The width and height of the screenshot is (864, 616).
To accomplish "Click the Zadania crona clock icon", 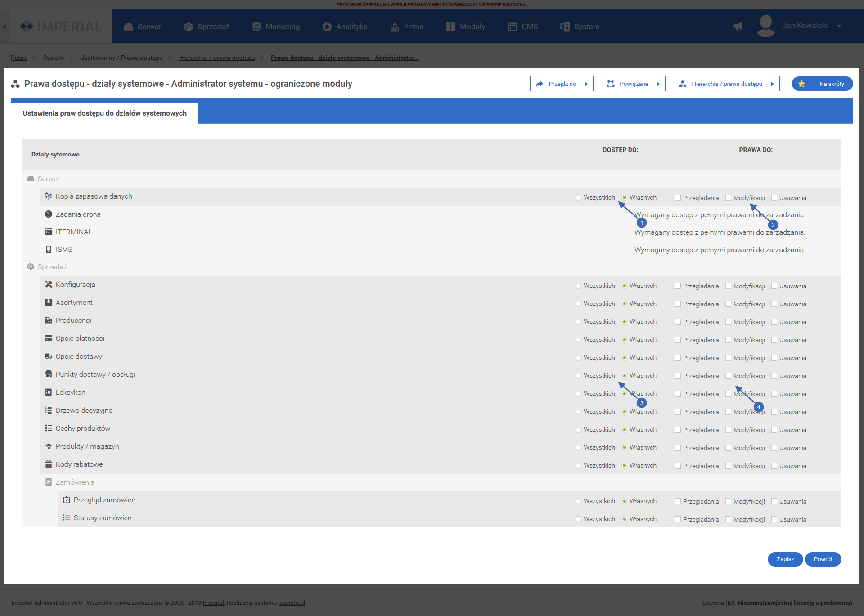I will [x=49, y=214].
